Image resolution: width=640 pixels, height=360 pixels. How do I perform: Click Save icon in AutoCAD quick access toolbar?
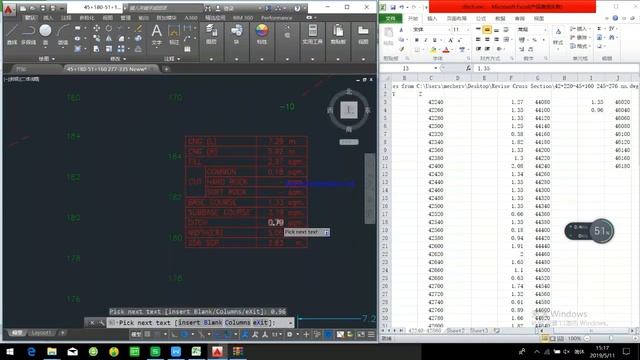click(43, 8)
